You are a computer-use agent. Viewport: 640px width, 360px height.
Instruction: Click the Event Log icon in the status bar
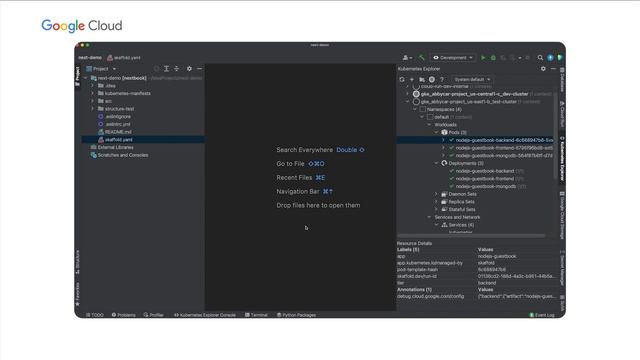point(531,315)
